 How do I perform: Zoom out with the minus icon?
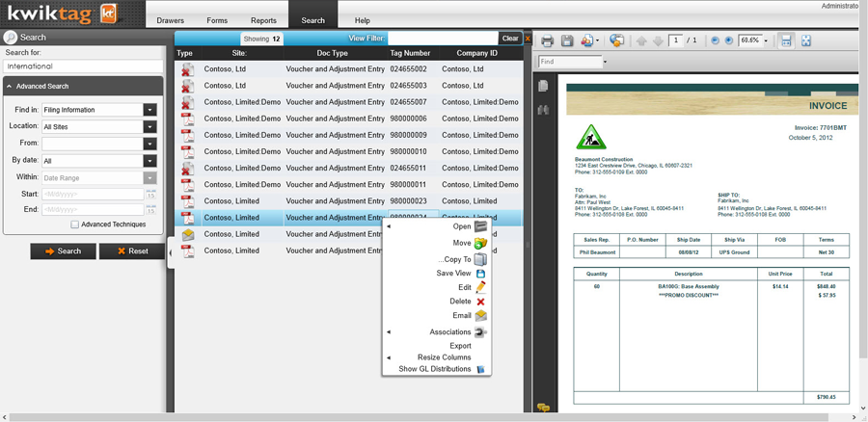[x=715, y=40]
